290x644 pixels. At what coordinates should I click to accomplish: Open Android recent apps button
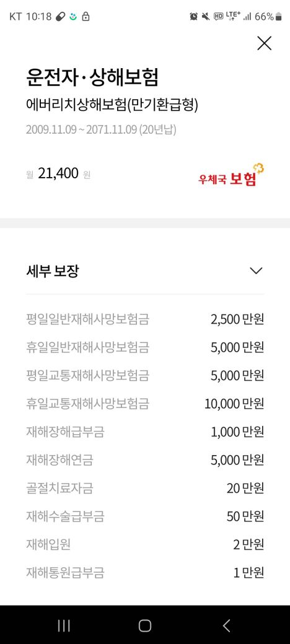tap(64, 625)
